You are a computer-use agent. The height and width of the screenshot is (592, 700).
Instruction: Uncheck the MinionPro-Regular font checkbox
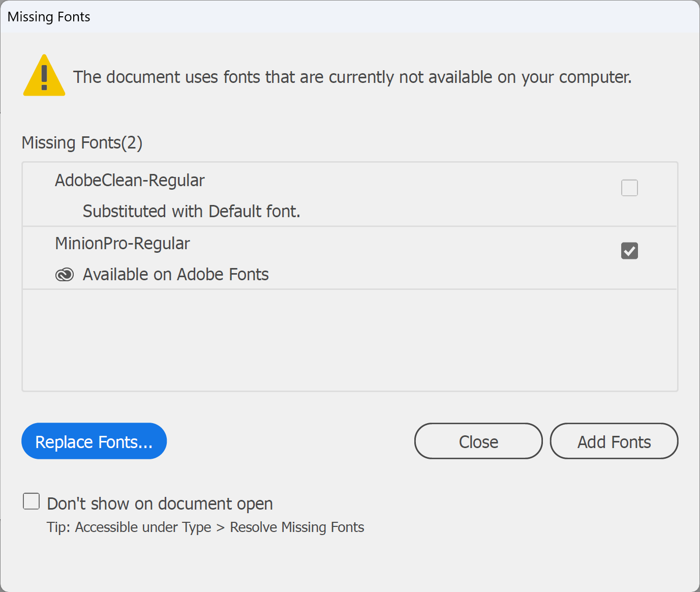629,251
